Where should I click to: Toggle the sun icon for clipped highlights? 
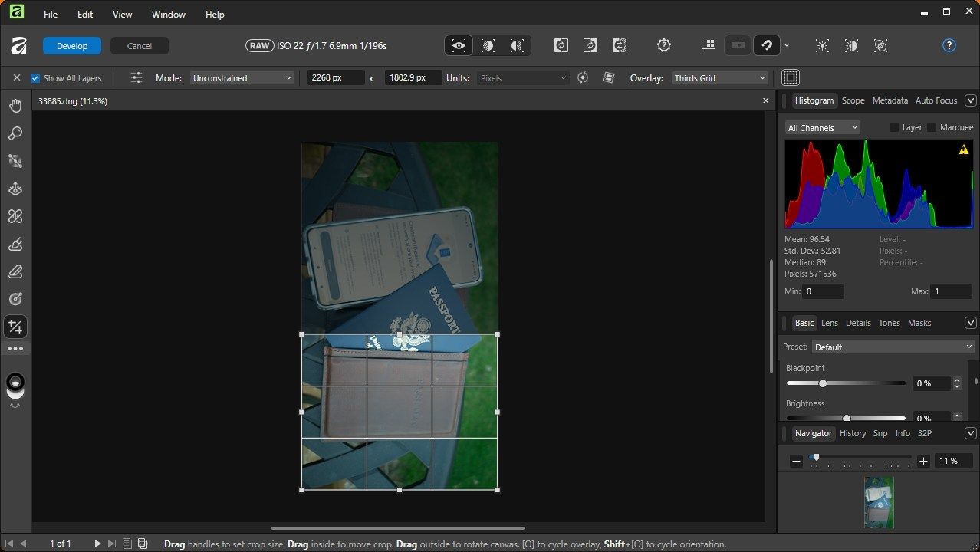pos(822,46)
